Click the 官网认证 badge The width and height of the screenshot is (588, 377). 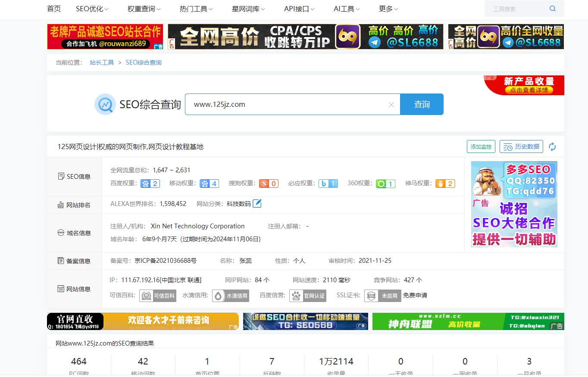point(308,296)
